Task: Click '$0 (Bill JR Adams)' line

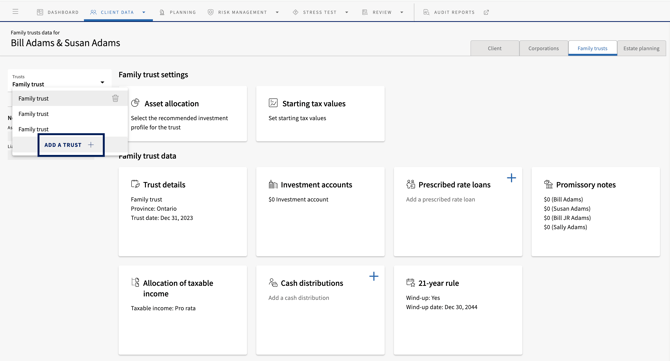Action: pos(567,218)
